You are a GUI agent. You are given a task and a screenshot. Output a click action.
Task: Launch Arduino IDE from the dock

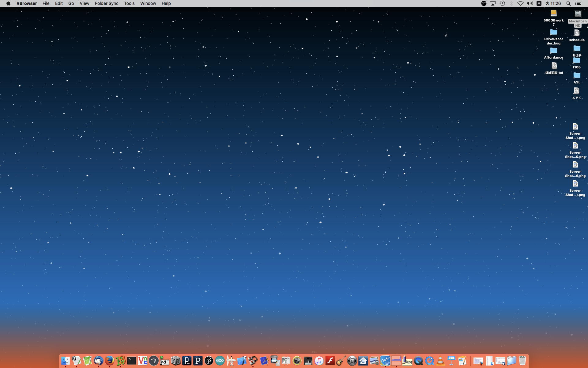(x=220, y=361)
